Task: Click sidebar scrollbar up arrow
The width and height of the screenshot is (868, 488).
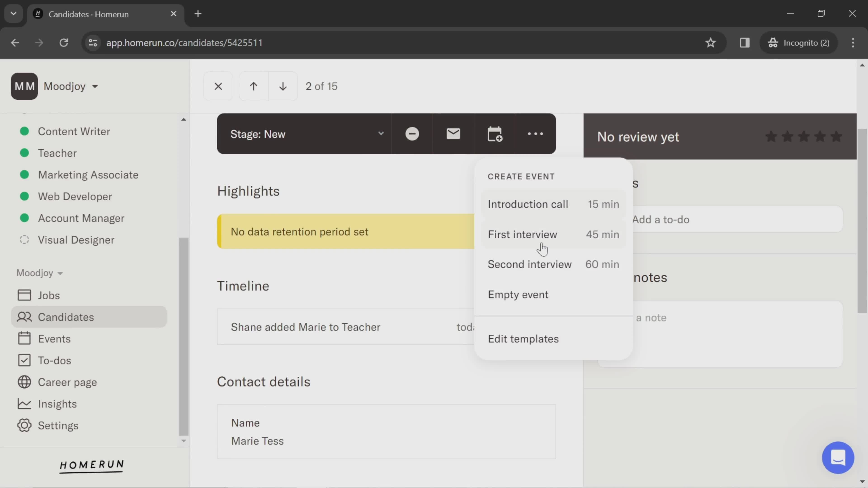Action: [184, 119]
